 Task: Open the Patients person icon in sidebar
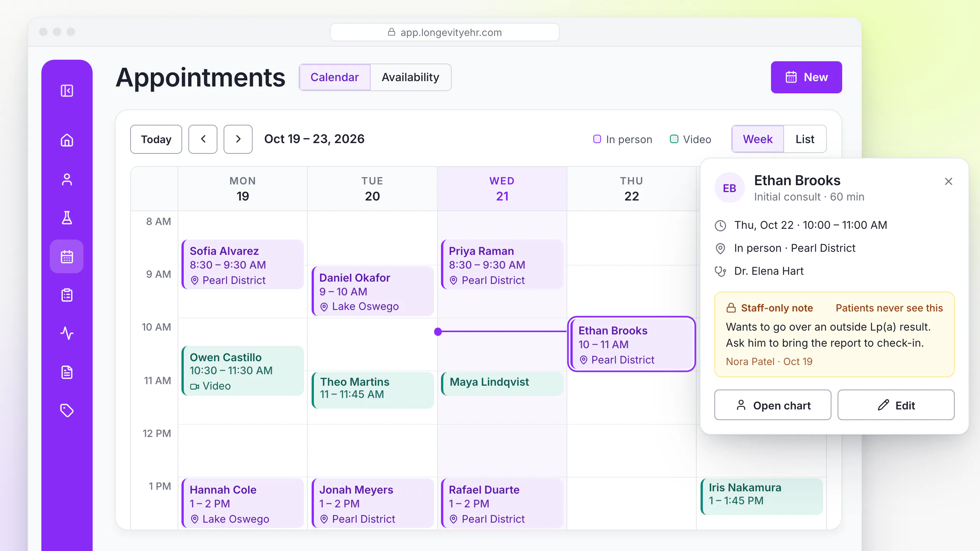pos(67,179)
